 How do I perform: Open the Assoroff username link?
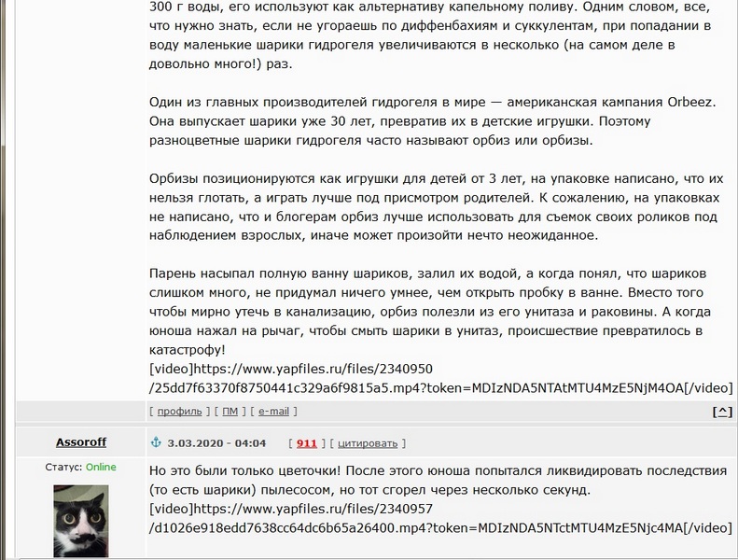(80, 442)
